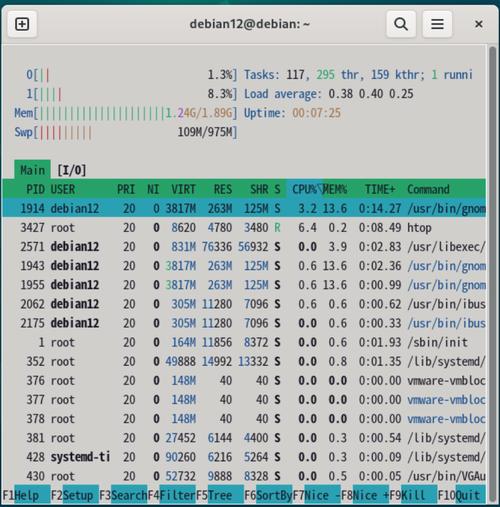Select the /sbin/init process row
This screenshot has height=507, width=500.
[x=244, y=342]
